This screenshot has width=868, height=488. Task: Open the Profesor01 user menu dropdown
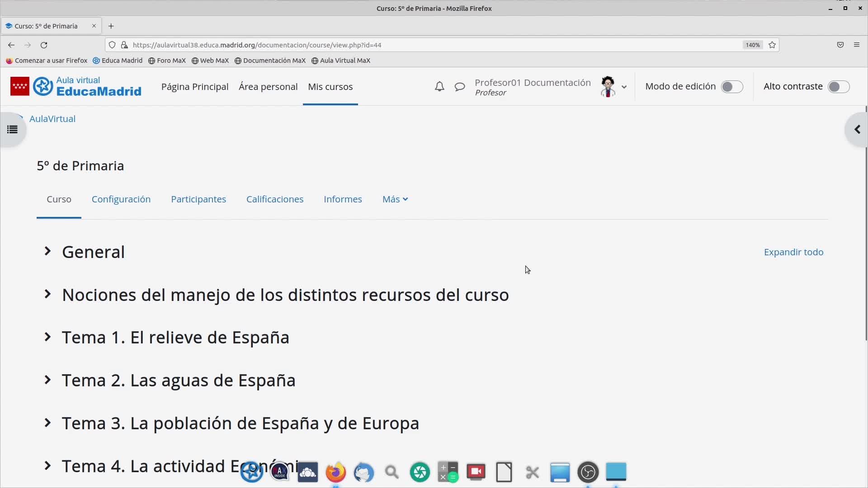[624, 87]
